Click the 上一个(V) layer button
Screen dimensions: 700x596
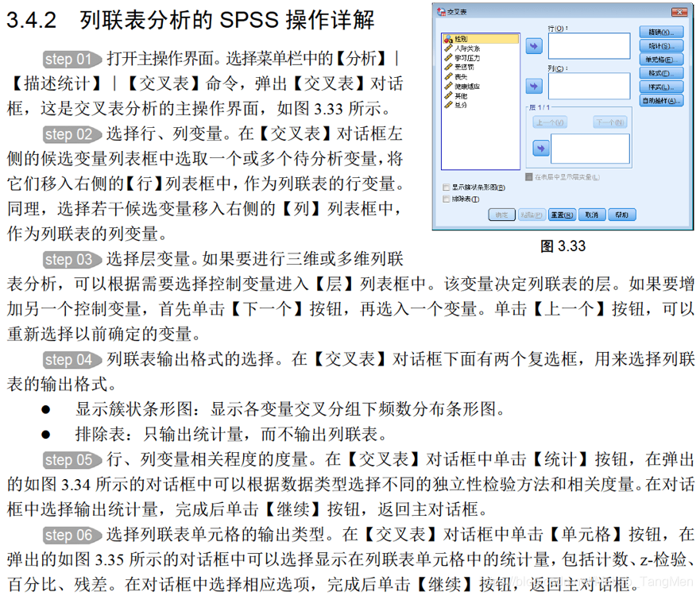550,122
